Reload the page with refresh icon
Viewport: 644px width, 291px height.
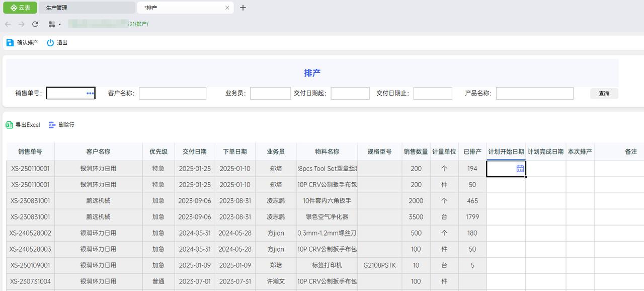pos(35,24)
